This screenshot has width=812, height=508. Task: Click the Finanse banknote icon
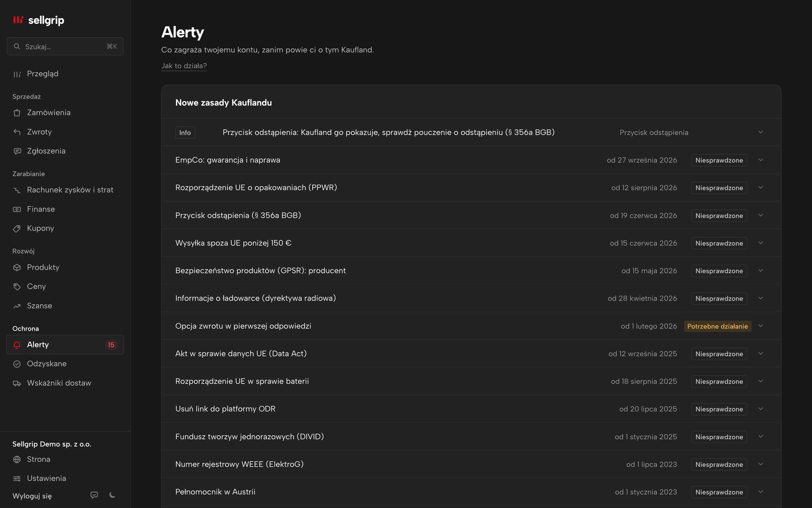point(17,209)
